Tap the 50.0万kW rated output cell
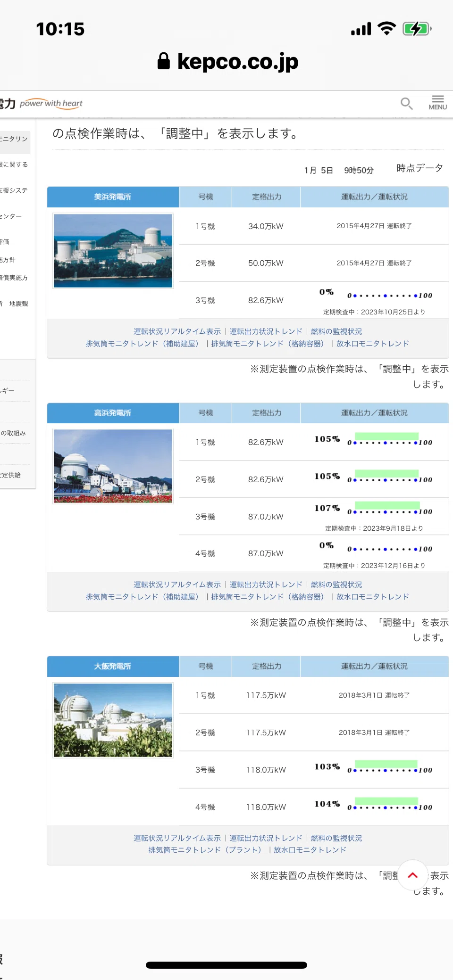Image resolution: width=453 pixels, height=980 pixels. coord(266,264)
